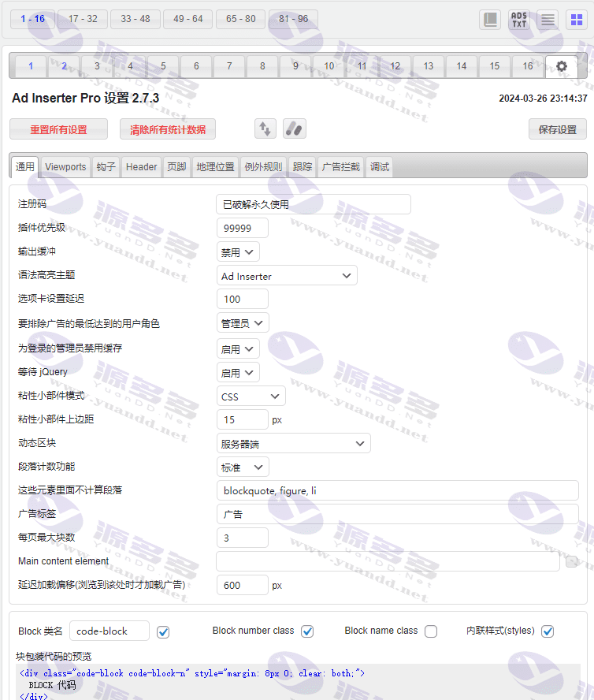Switch to the 页脚 tab
Image resolution: width=594 pixels, height=700 pixels.
176,167
